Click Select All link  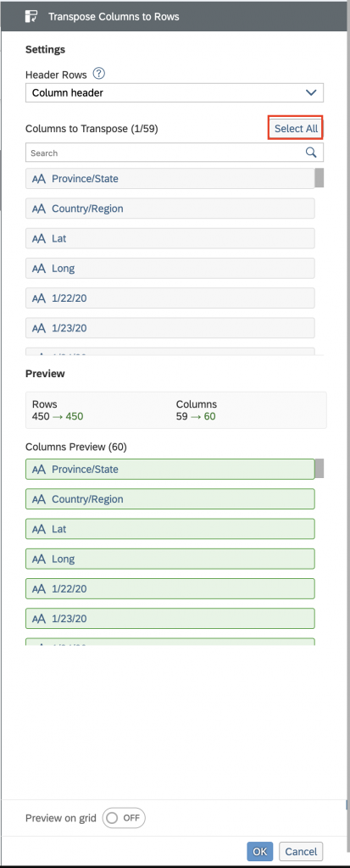297,129
